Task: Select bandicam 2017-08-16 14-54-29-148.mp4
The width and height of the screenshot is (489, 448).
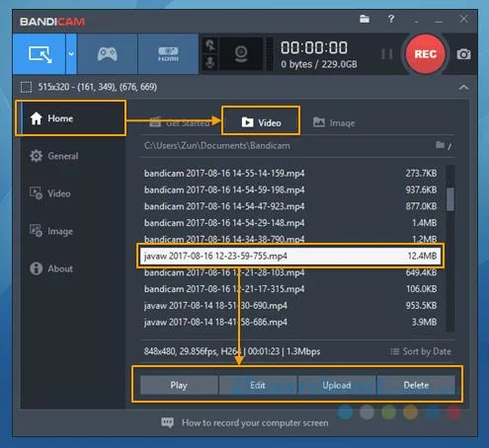Action: coord(290,223)
